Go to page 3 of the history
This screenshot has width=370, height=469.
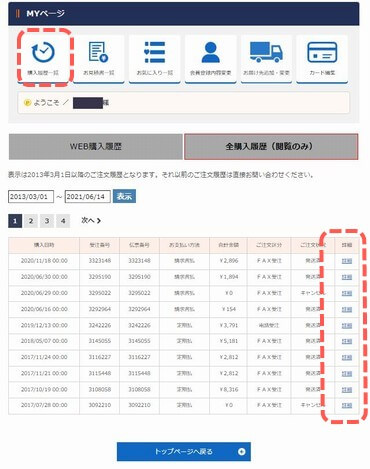[x=47, y=221]
